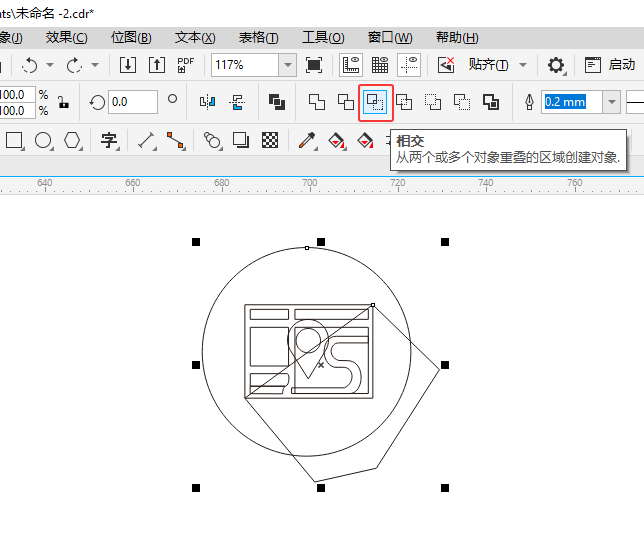Select the Parallel Dimension tool
Image resolution: width=644 pixels, height=552 pixels.
[x=147, y=140]
